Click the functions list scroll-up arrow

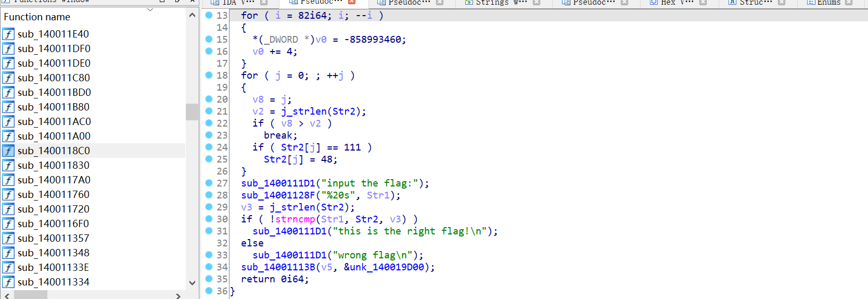click(x=192, y=16)
